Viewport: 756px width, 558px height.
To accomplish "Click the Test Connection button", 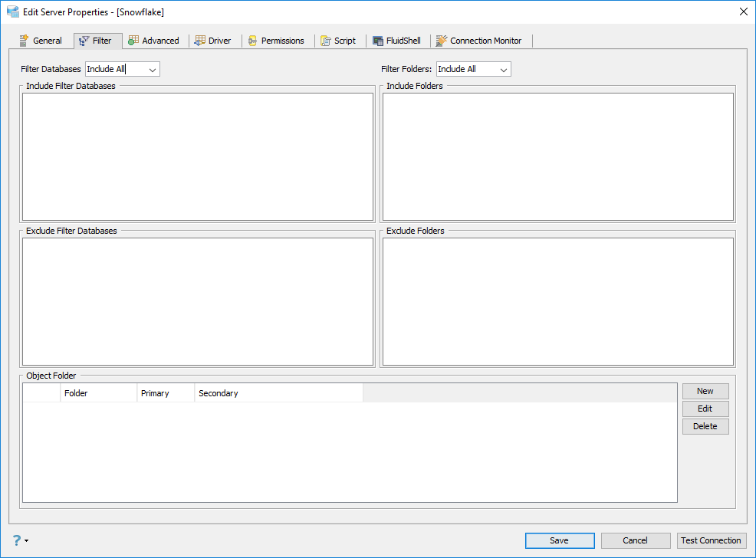I will (712, 540).
